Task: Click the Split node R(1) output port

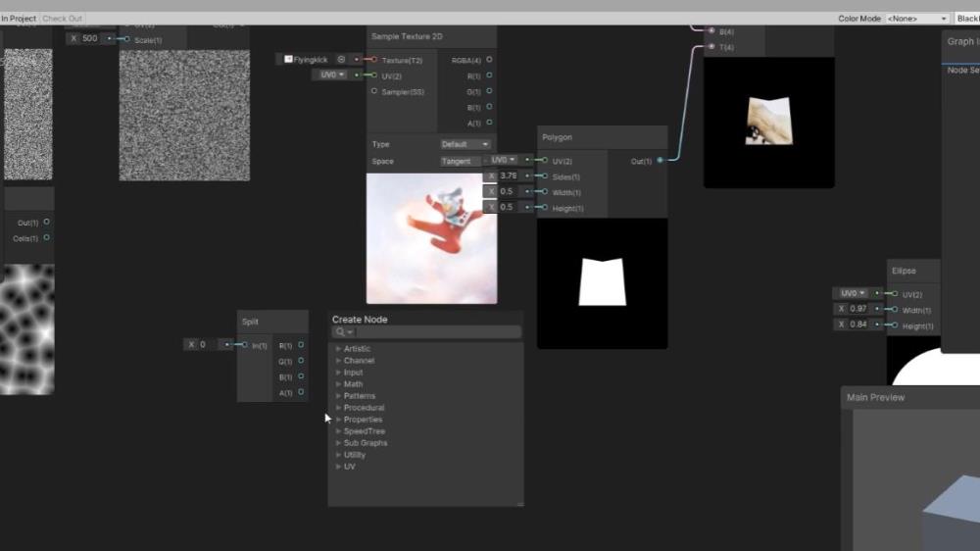Action: click(301, 345)
